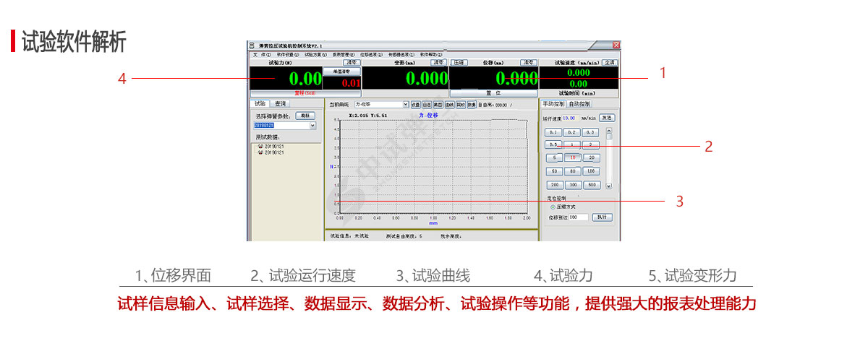Switch to the 查询 tab

pyautogui.click(x=279, y=104)
